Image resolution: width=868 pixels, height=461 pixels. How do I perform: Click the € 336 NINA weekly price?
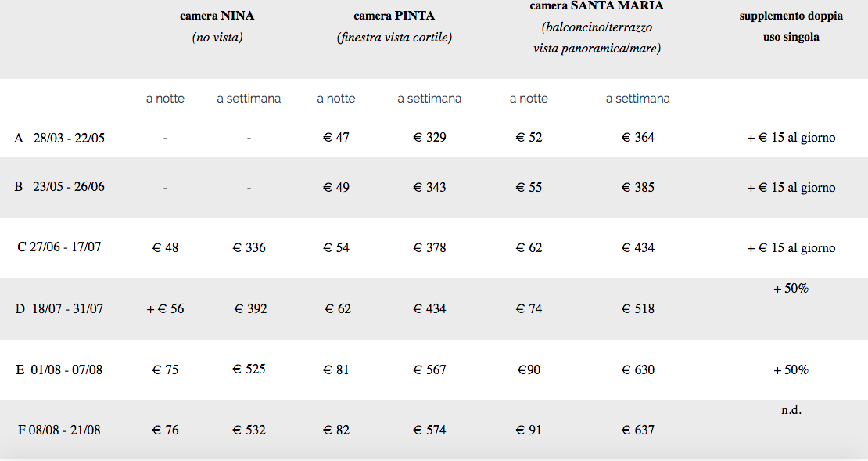(x=249, y=247)
